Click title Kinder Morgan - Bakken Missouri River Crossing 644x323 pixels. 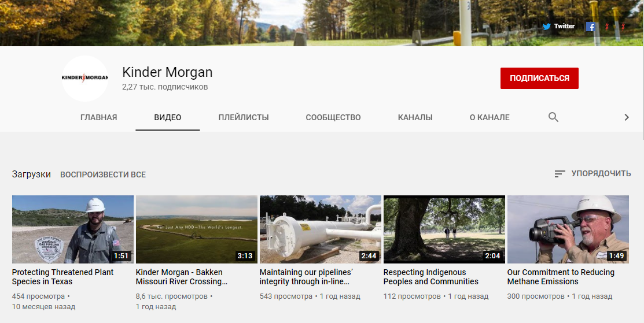coord(182,277)
